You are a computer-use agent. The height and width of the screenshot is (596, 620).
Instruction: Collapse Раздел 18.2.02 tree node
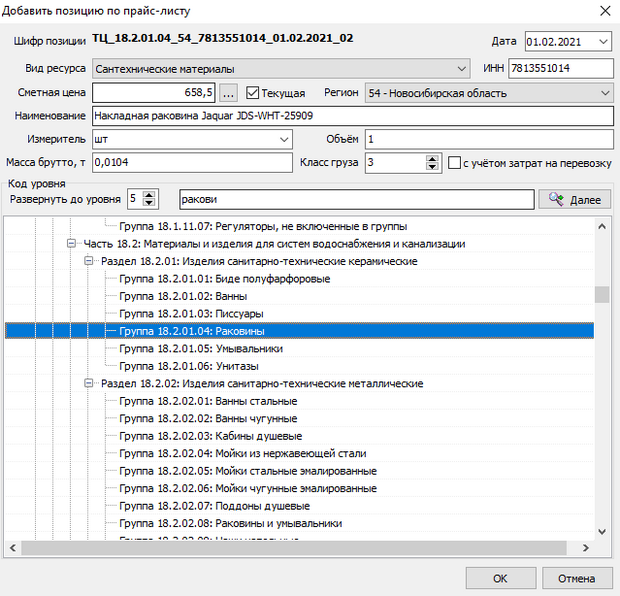89,383
